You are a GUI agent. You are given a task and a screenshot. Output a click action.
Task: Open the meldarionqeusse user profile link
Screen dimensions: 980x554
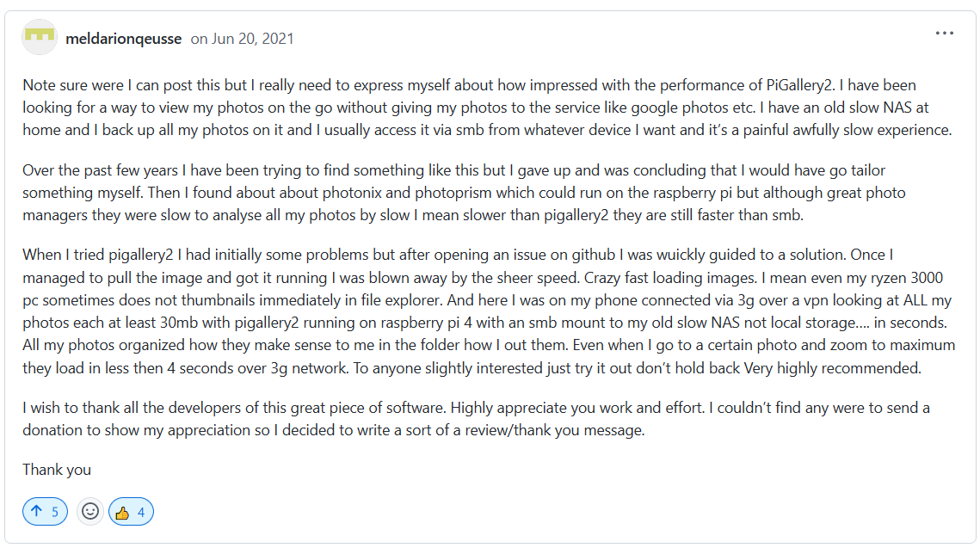pyautogui.click(x=123, y=39)
